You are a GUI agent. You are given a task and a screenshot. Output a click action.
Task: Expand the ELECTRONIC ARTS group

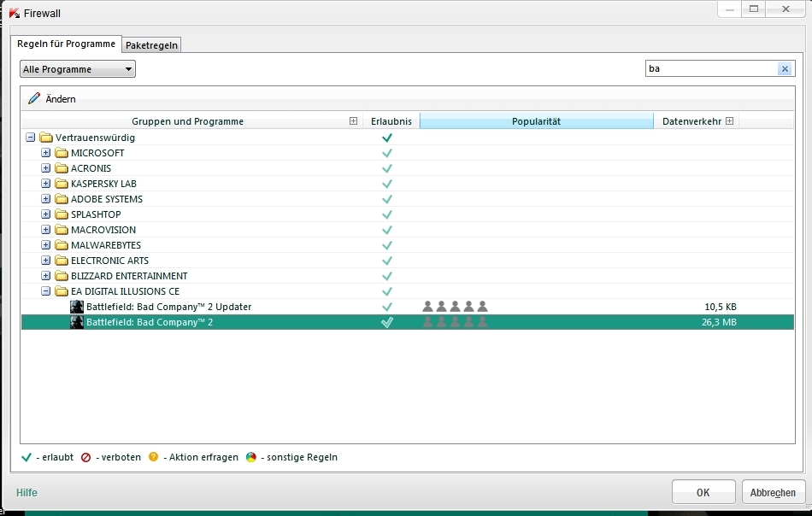[46, 261]
